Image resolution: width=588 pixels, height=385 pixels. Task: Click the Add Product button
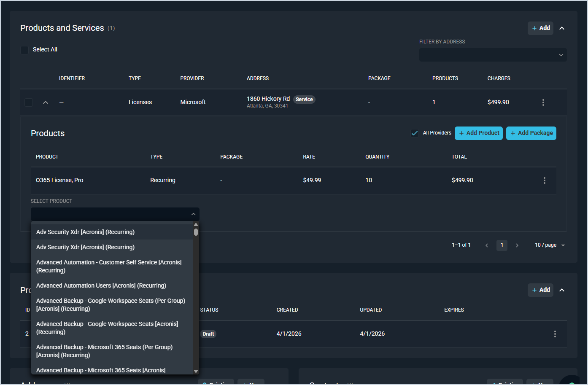pyautogui.click(x=478, y=133)
